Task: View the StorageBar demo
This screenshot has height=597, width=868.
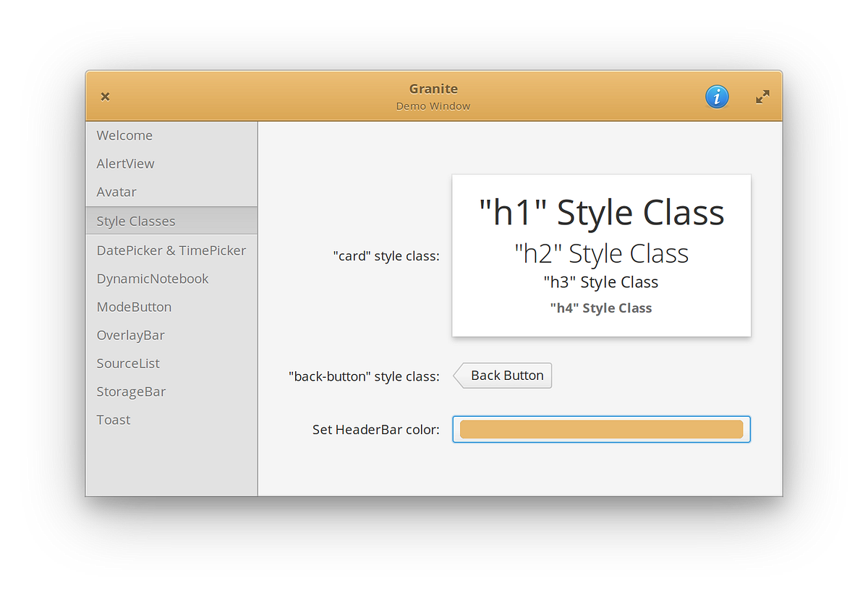Action: pos(171,391)
